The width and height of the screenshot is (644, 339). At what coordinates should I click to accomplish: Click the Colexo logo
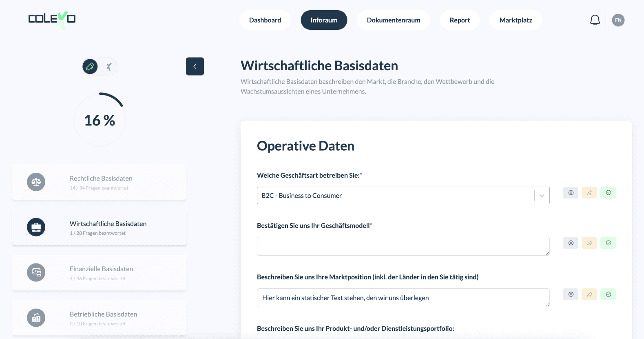coord(52,20)
